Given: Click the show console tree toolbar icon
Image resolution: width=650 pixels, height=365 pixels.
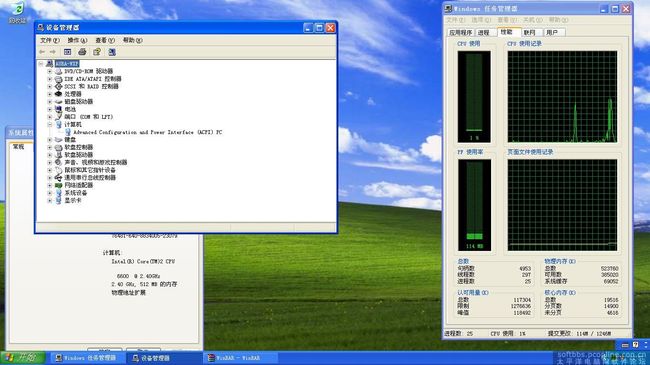Looking at the screenshot, I should click(68, 52).
